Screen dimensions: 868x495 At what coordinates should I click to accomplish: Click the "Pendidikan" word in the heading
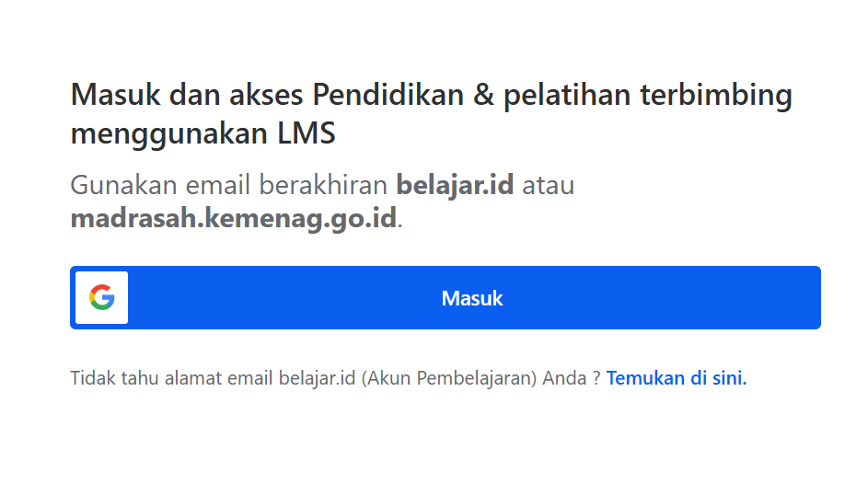point(385,95)
